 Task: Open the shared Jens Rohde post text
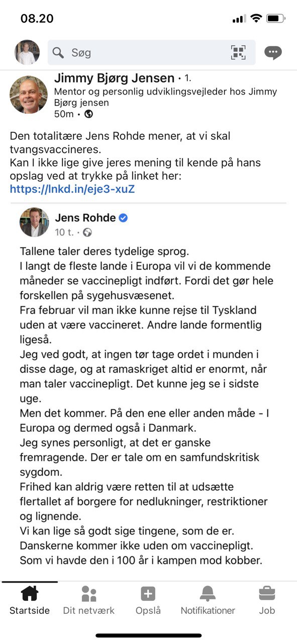point(146,406)
